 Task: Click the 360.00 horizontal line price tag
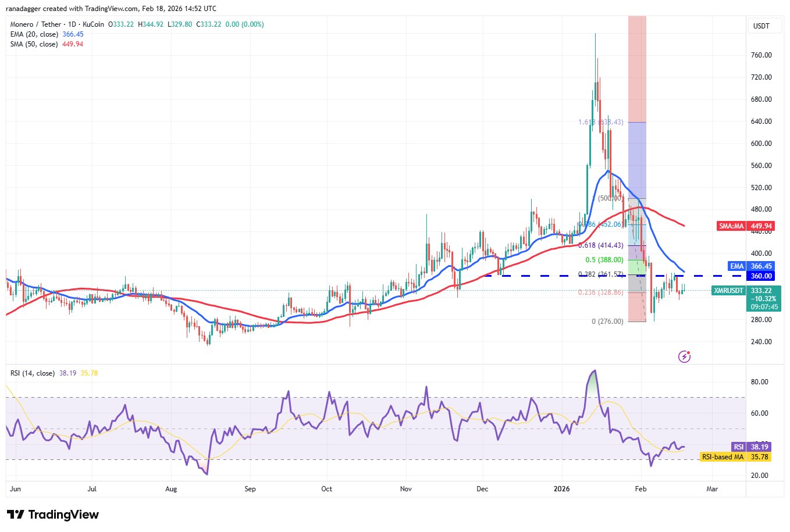[761, 276]
